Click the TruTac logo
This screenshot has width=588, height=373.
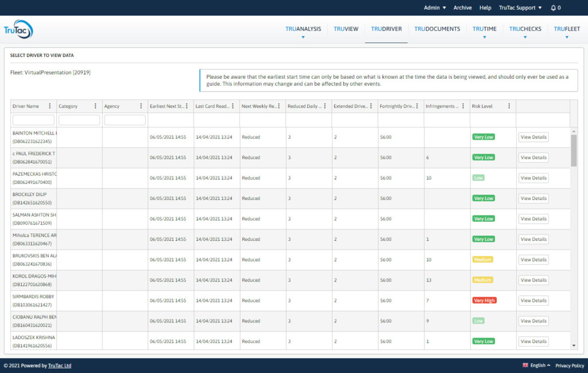click(x=18, y=30)
